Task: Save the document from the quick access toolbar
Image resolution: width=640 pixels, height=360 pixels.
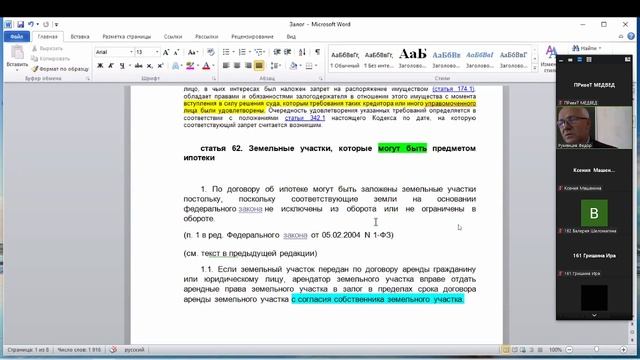Action: 20,24
